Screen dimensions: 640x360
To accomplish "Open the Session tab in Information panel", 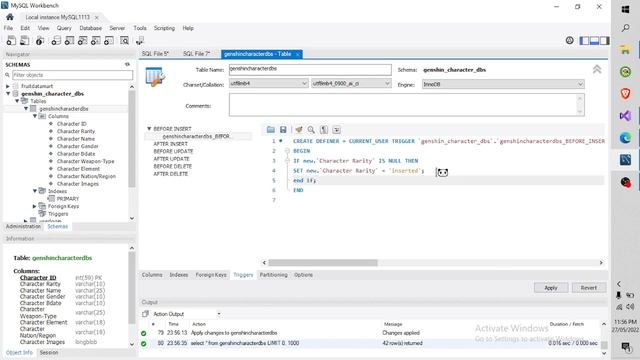I will pos(49,353).
